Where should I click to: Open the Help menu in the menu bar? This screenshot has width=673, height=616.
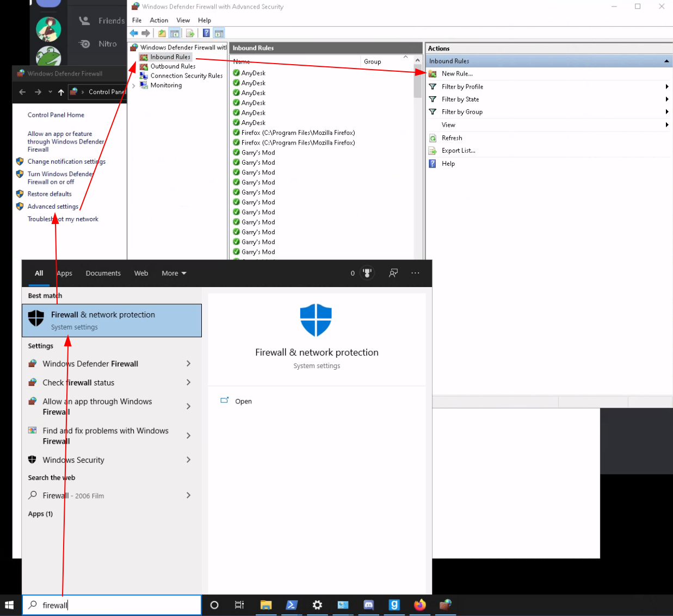[x=205, y=20]
